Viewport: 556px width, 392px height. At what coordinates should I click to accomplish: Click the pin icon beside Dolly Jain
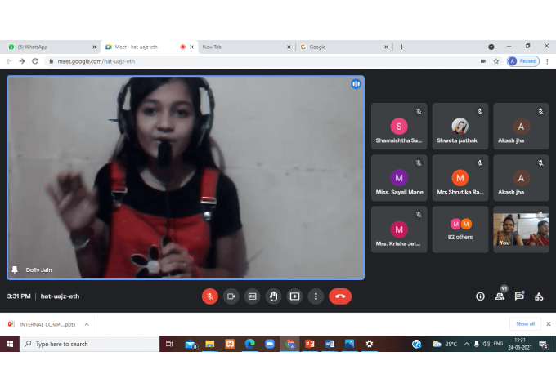click(15, 269)
